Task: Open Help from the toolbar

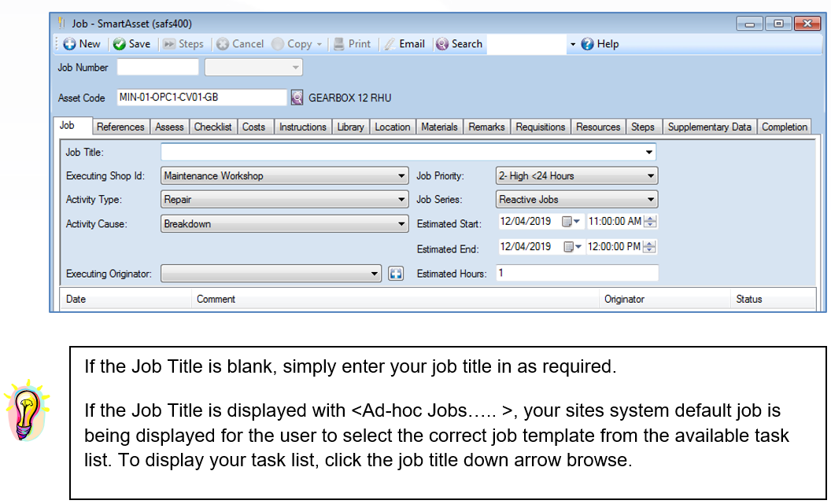Action: tap(587, 44)
